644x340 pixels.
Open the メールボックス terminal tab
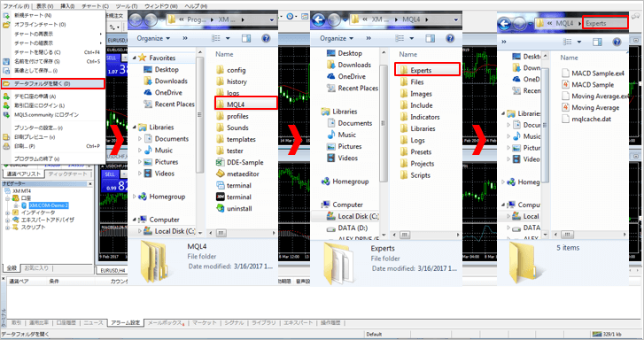click(x=166, y=323)
